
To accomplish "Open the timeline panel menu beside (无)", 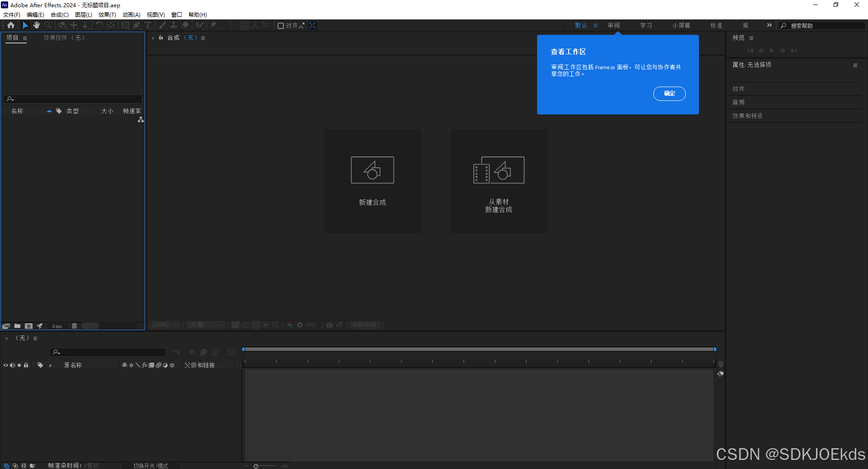I will [35, 338].
